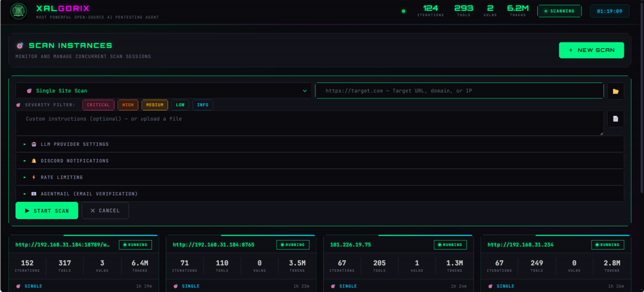Click the file upload icon beside instructions

click(615, 119)
